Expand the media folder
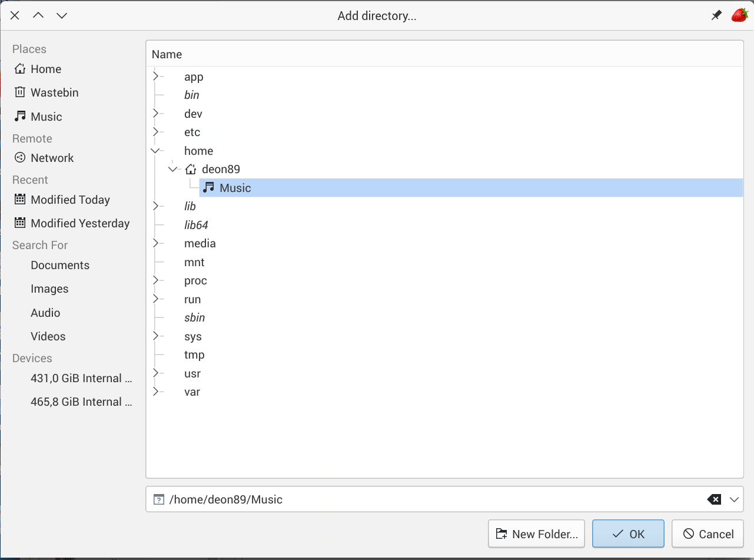 156,243
